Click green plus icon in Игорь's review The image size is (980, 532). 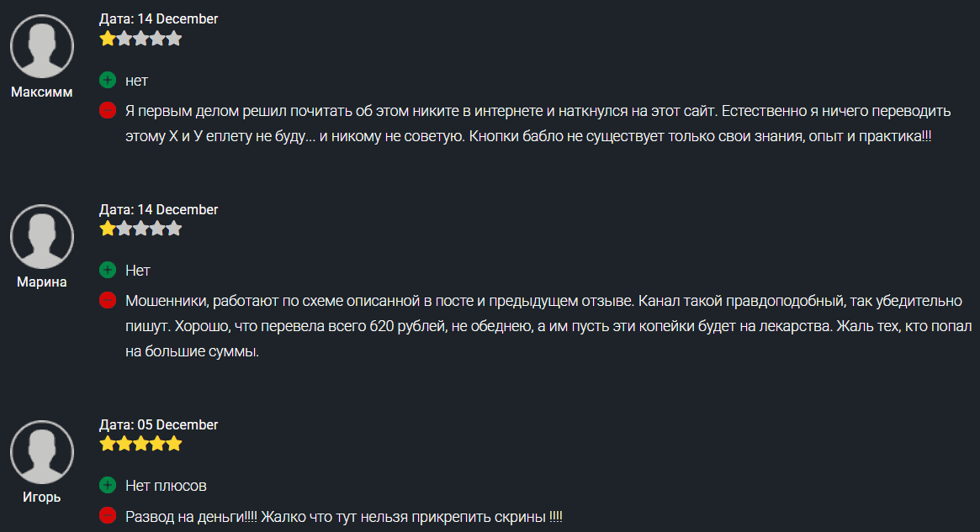pos(108,486)
